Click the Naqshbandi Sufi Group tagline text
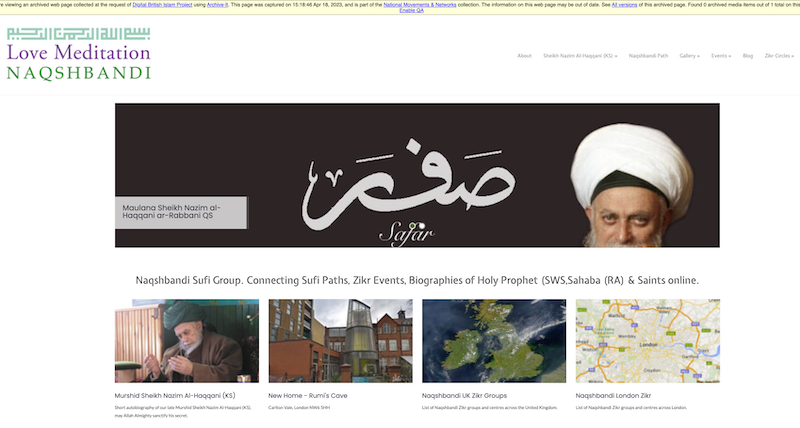This screenshot has width=800, height=428. tap(417, 280)
